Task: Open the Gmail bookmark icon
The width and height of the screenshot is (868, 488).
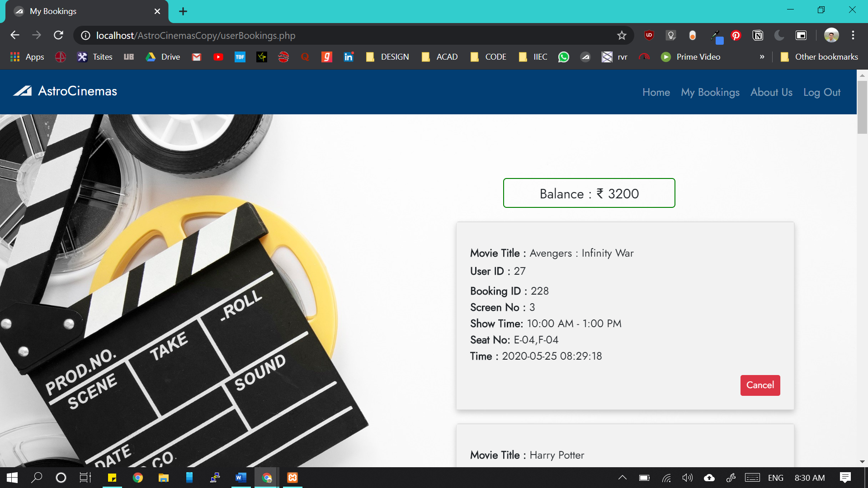Action: coord(196,57)
